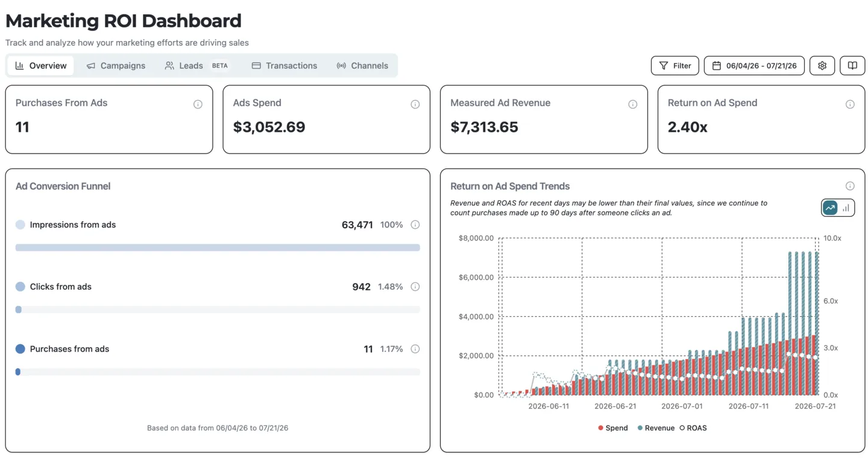The width and height of the screenshot is (868, 471).
Task: Click the 10.0x right axis label
Action: click(x=832, y=238)
